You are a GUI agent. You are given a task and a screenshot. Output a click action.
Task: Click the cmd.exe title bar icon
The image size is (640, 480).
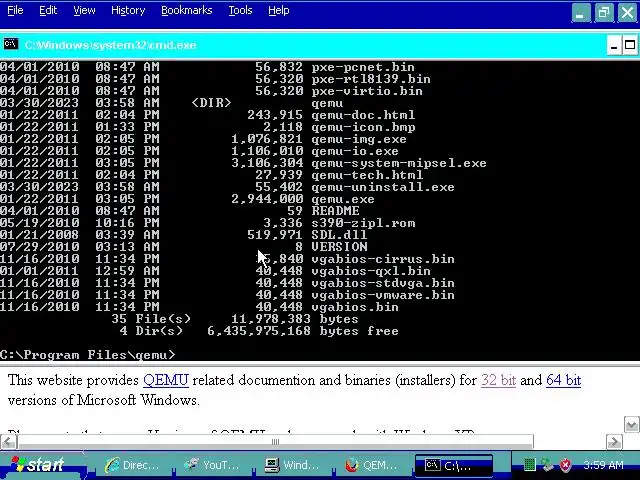click(x=11, y=44)
